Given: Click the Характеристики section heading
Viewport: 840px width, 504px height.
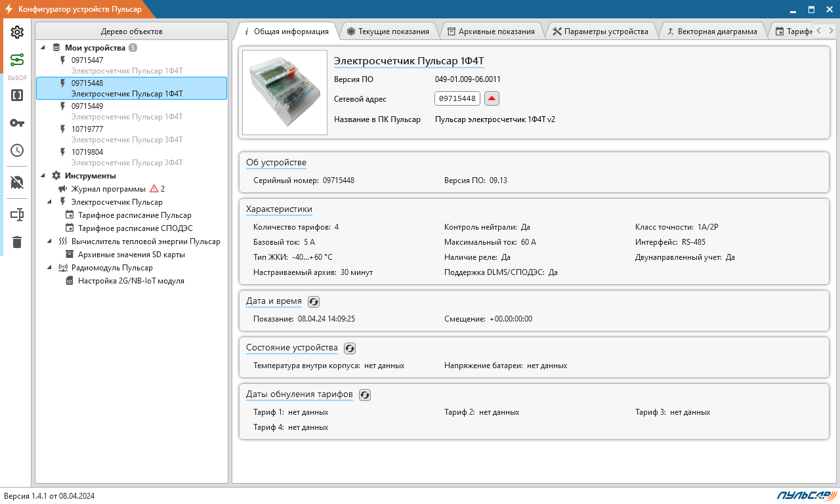Looking at the screenshot, I should pyautogui.click(x=279, y=209).
